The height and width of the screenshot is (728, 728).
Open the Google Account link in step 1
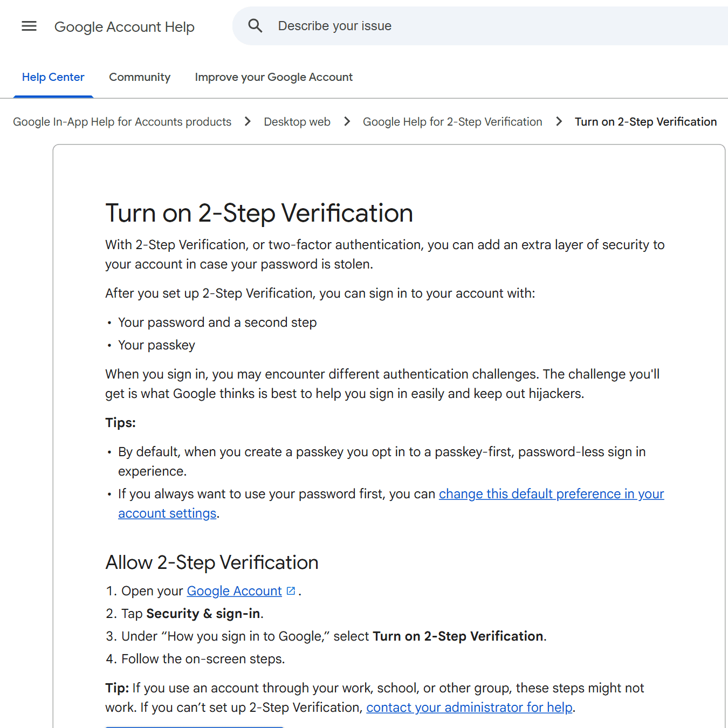click(x=235, y=591)
